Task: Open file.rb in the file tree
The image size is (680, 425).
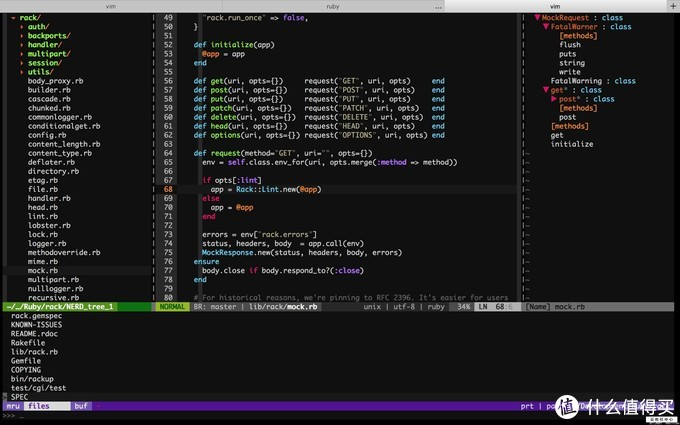Action: [x=42, y=190]
